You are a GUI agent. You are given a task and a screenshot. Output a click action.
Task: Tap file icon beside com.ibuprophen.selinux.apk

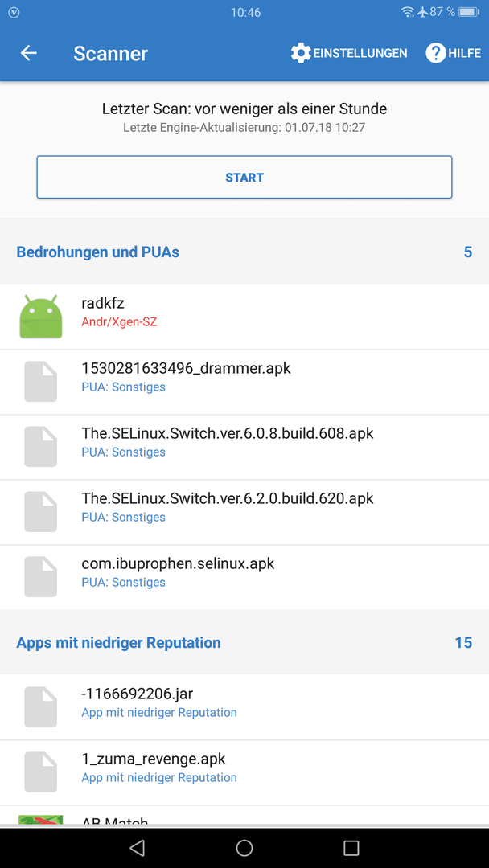click(40, 577)
